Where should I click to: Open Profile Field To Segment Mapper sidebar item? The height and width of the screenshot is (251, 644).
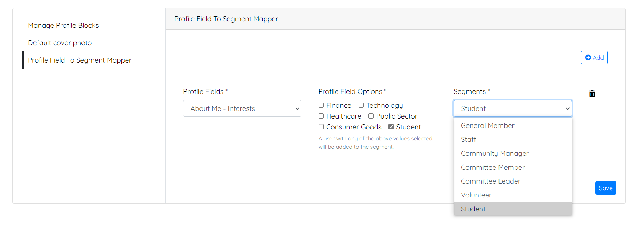[x=80, y=60]
